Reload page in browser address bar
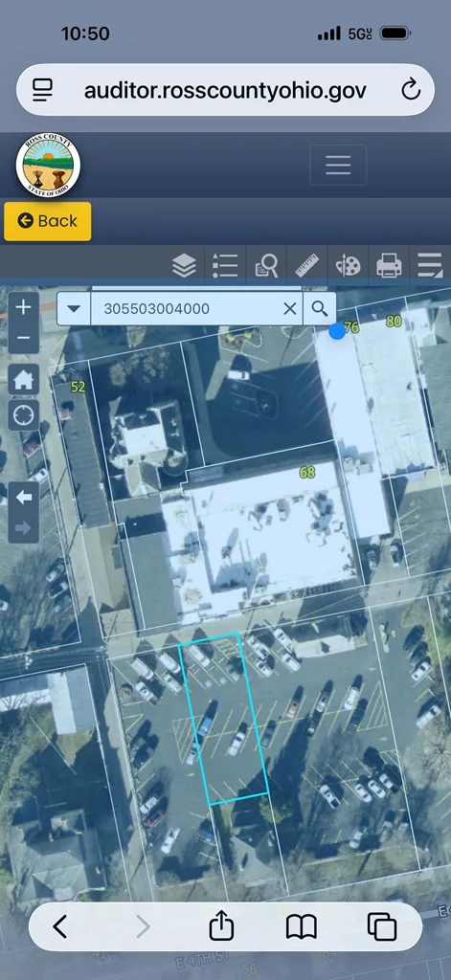This screenshot has width=451, height=980. click(411, 91)
